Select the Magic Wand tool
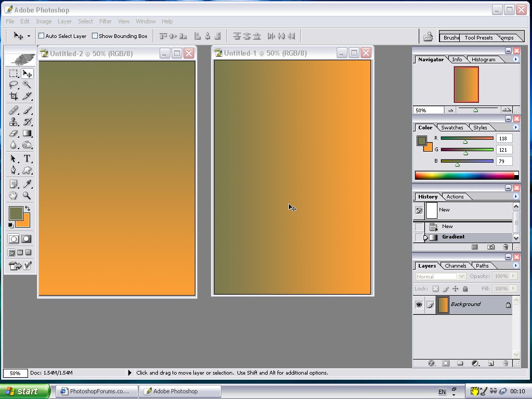This screenshot has width=532, height=399. tap(27, 85)
